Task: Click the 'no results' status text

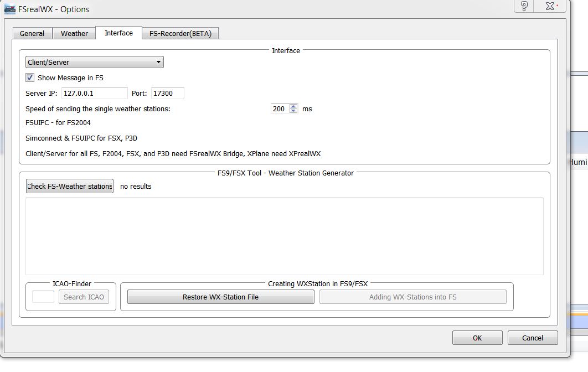Action: (136, 187)
